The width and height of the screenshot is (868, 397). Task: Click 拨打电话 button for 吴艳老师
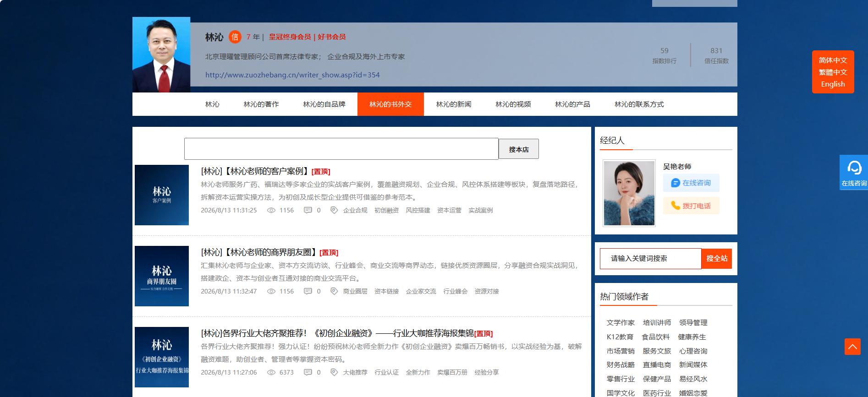tap(691, 206)
